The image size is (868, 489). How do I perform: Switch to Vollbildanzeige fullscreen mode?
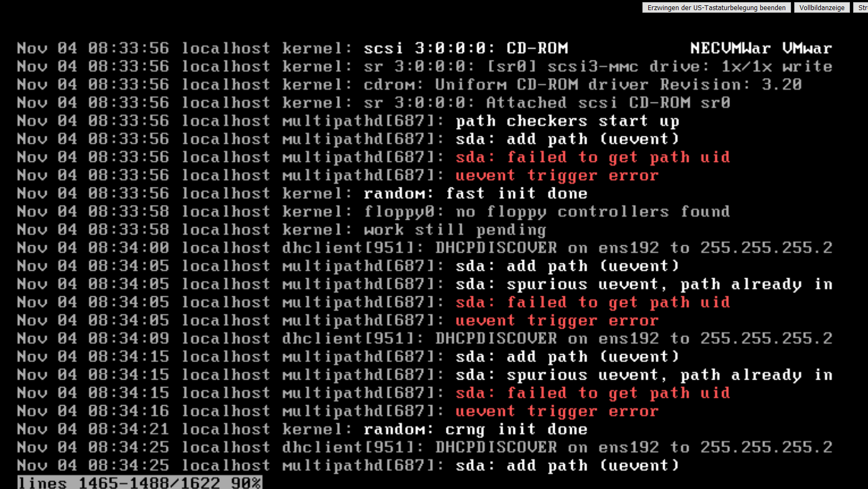(x=822, y=7)
